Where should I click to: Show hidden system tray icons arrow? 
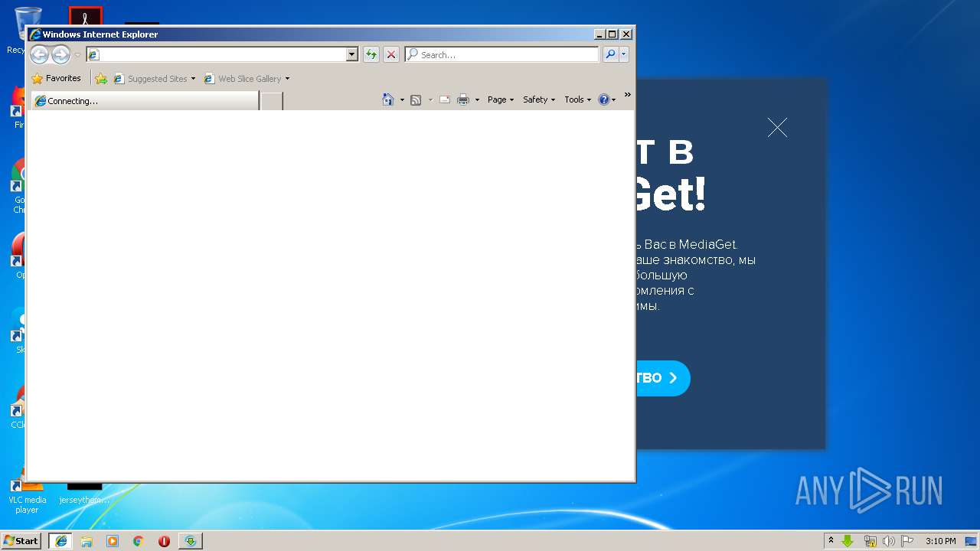click(831, 540)
